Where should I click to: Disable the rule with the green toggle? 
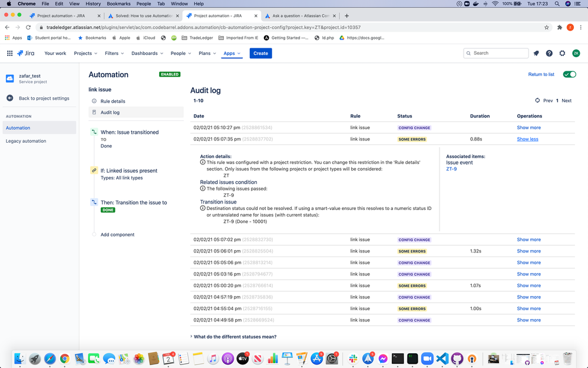click(569, 74)
